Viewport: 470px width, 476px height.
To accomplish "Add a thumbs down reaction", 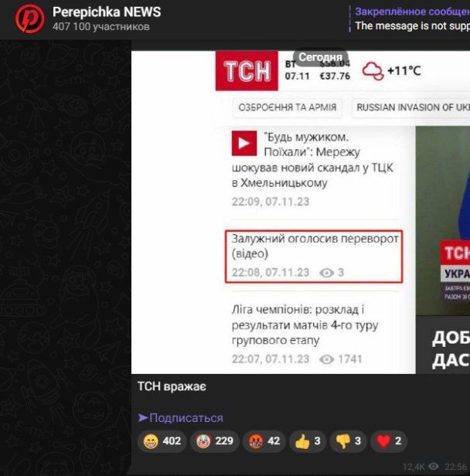I will click(x=347, y=441).
